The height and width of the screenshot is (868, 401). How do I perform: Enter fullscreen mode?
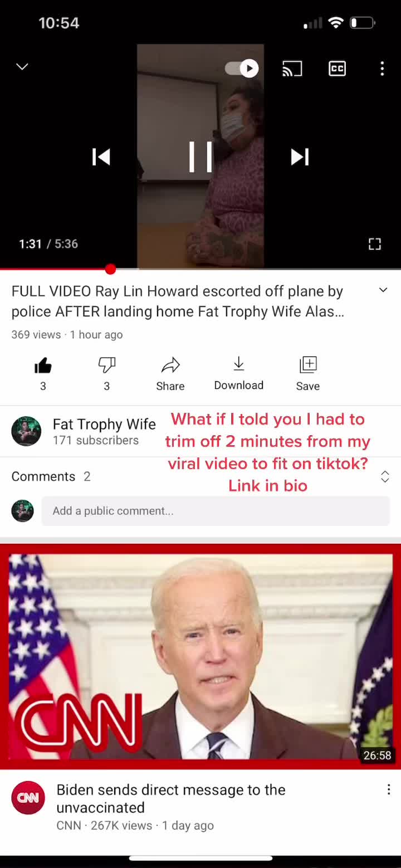click(375, 244)
